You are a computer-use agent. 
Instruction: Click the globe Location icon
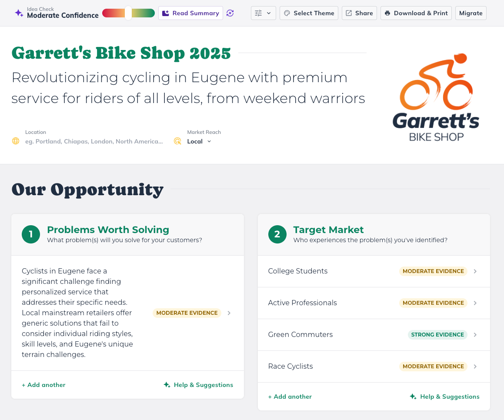(15, 141)
